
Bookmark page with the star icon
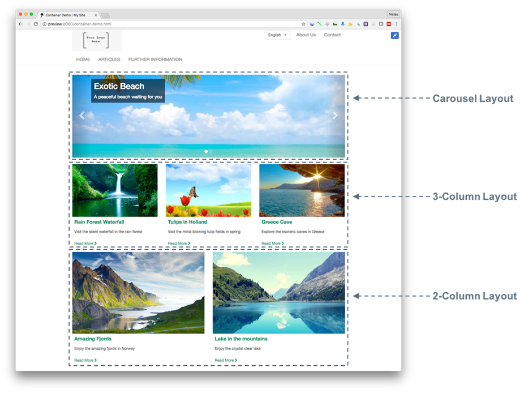[x=303, y=24]
